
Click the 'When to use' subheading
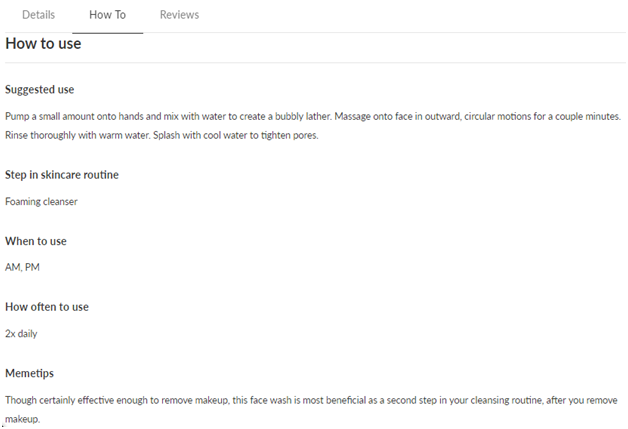point(36,241)
